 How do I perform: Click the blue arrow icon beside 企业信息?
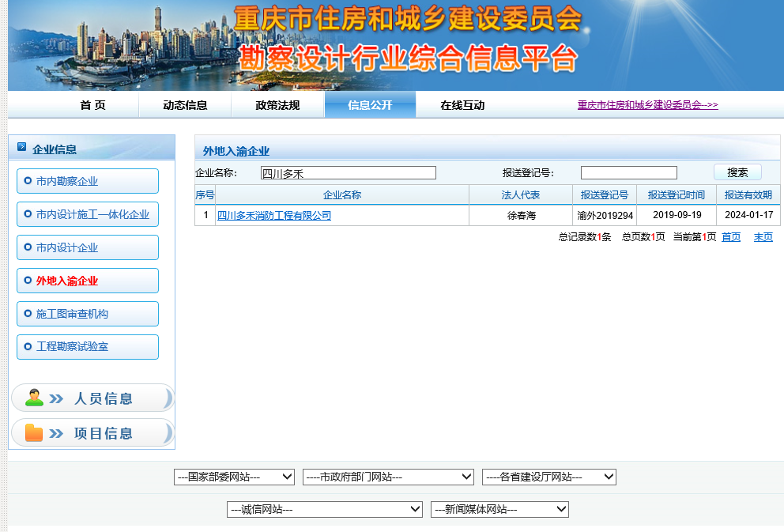(21, 148)
